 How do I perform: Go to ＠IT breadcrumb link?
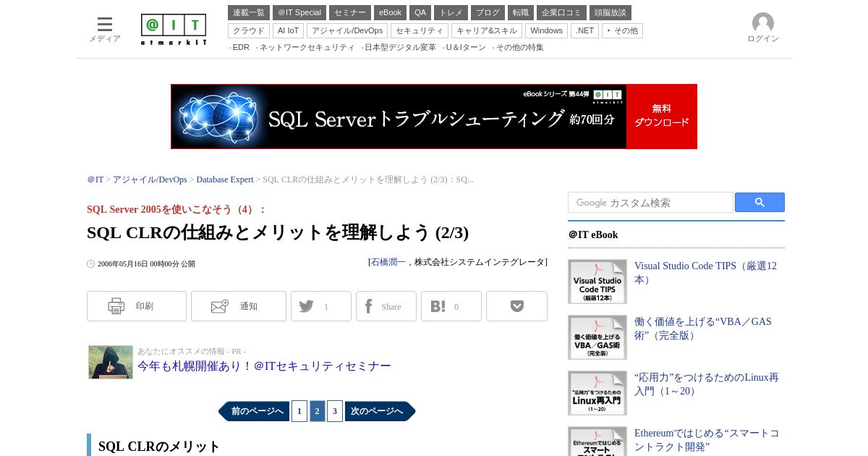point(95,180)
